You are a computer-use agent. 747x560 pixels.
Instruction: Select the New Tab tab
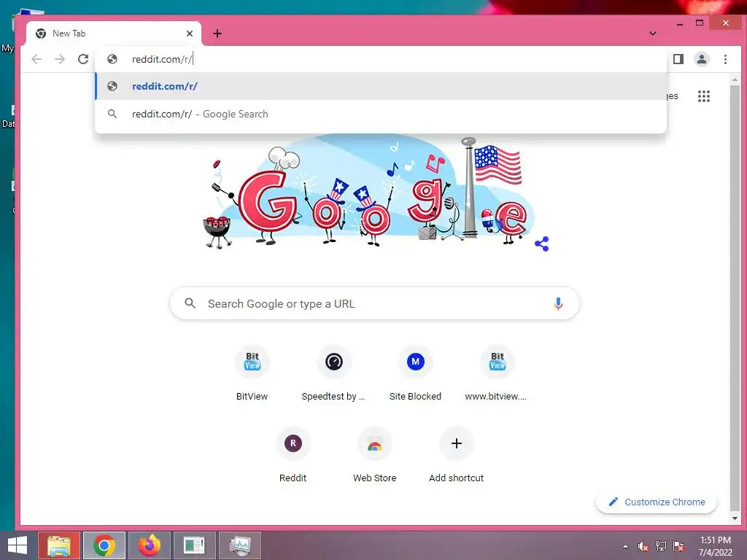pyautogui.click(x=113, y=34)
